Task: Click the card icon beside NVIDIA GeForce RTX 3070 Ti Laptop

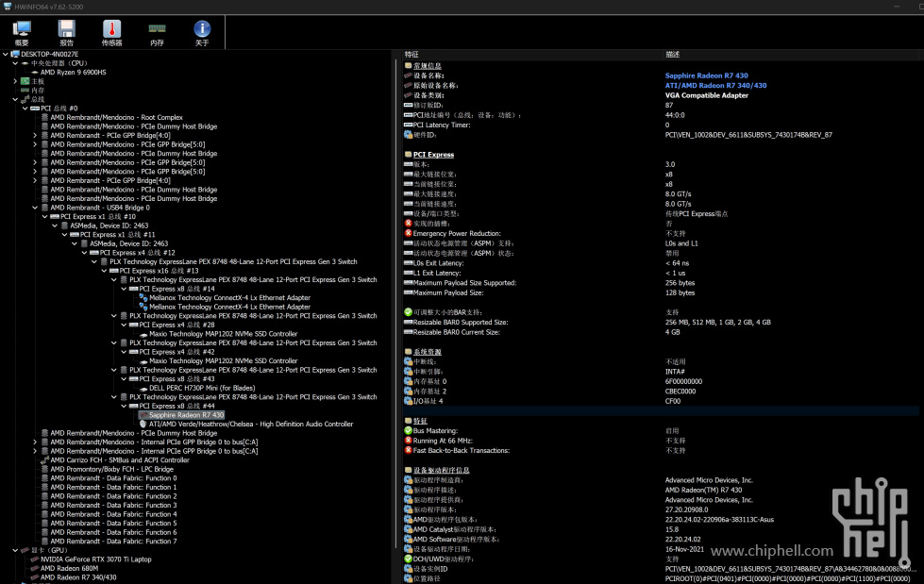Action: [35, 559]
